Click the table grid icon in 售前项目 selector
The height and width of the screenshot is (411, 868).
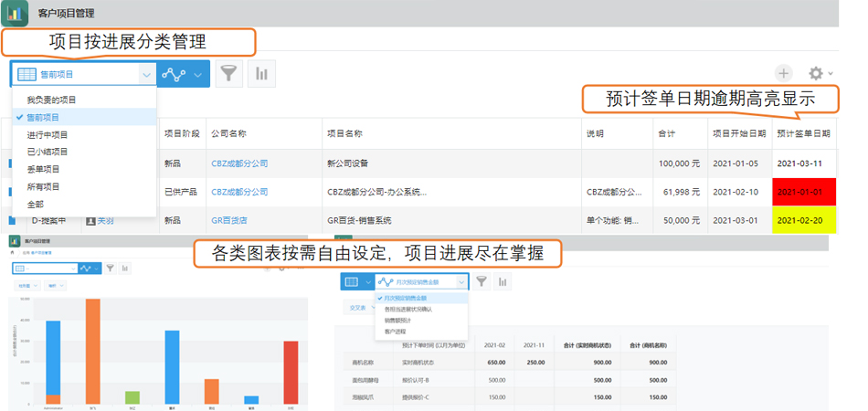click(x=26, y=74)
